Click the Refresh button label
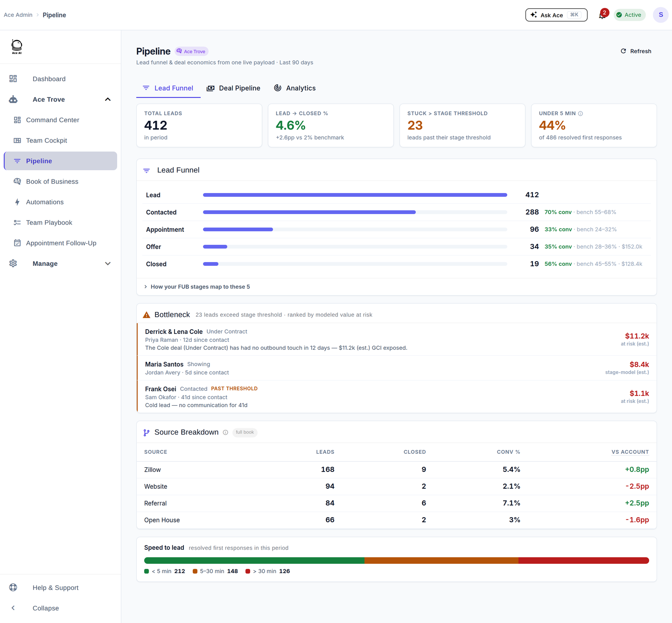 tap(641, 51)
